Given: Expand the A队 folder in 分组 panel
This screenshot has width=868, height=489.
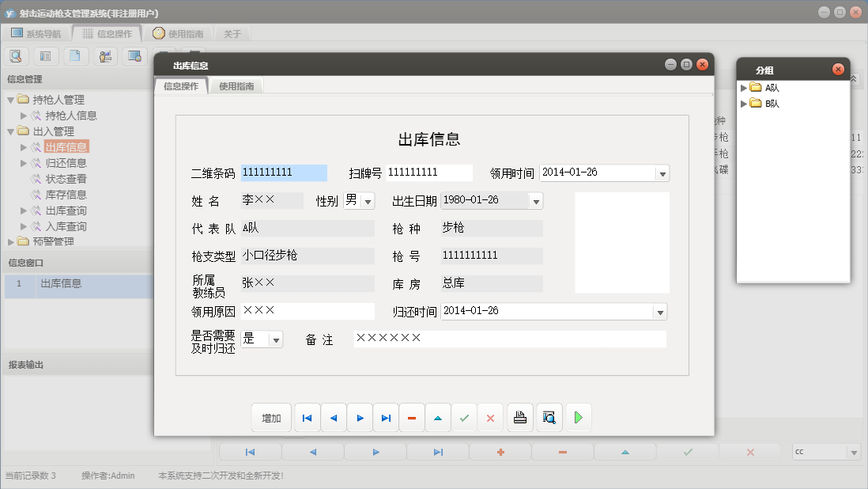Looking at the screenshot, I should 743,88.
